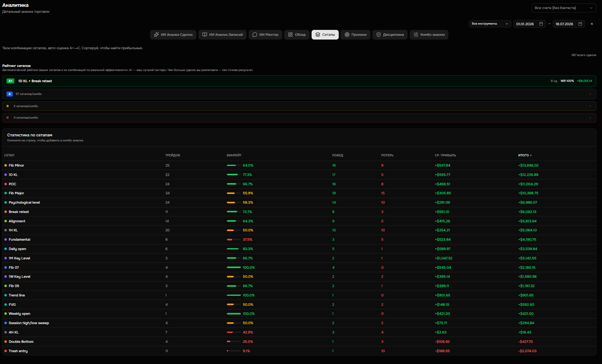
Task: Open the ИИ Анализ Записей tab
Action: (x=222, y=35)
